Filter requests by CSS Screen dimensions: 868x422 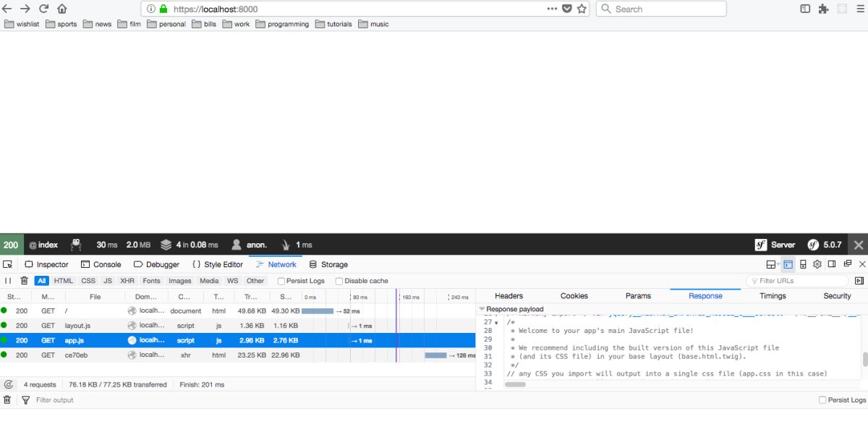(88, 281)
